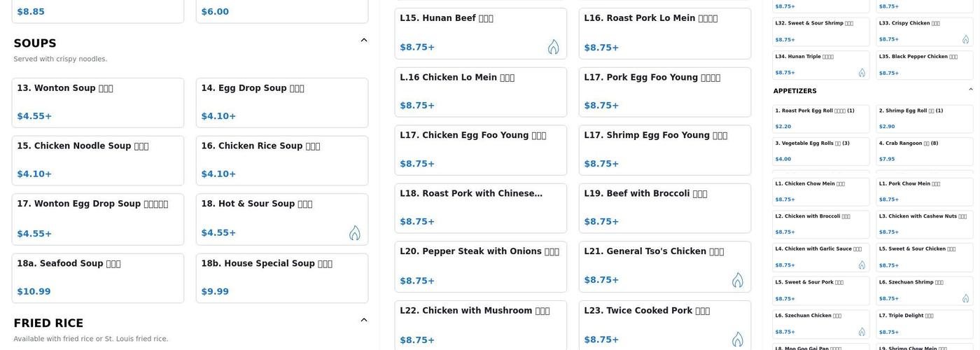Image resolution: width=980 pixels, height=350 pixels.
Task: Click flame icon on Twice Cooked Pork
Action: tap(737, 339)
